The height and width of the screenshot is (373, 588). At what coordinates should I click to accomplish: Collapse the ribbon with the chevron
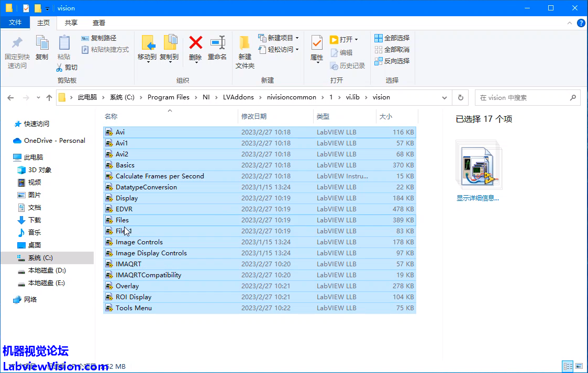570,23
